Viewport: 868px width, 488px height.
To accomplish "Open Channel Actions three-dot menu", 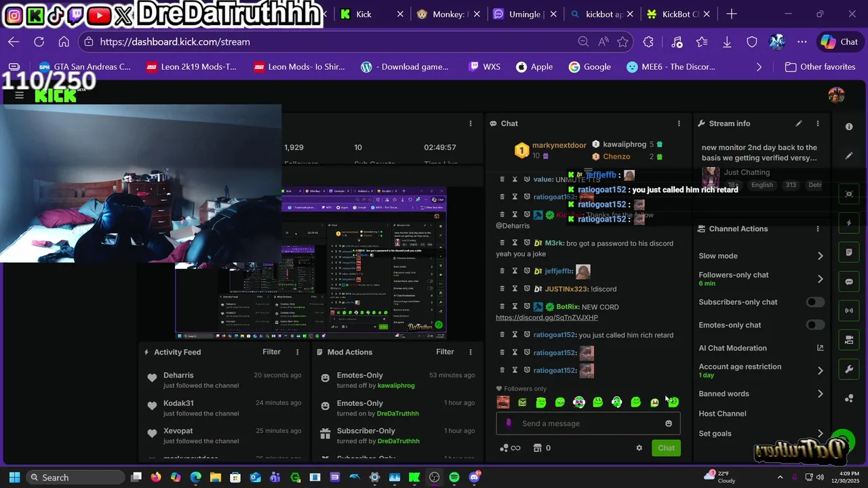I will click(x=818, y=229).
